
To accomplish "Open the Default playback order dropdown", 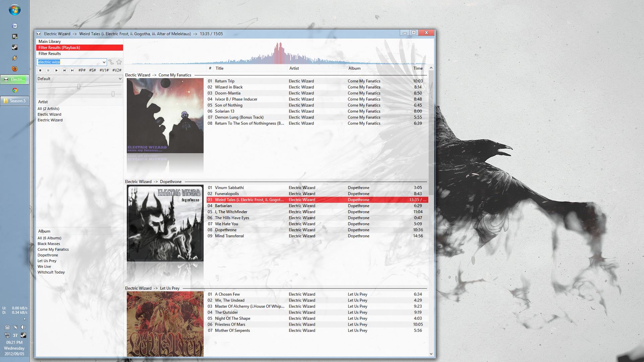I will [120, 79].
